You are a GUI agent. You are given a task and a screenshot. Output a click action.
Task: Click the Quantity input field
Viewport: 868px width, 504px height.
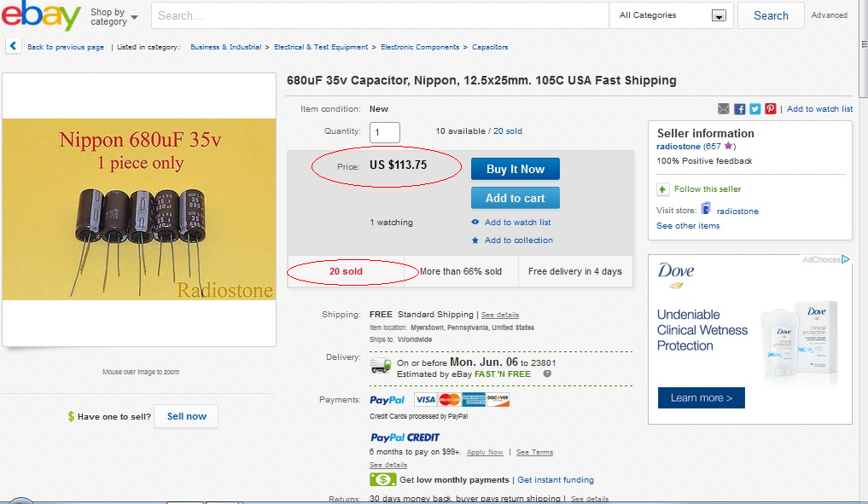tap(385, 132)
